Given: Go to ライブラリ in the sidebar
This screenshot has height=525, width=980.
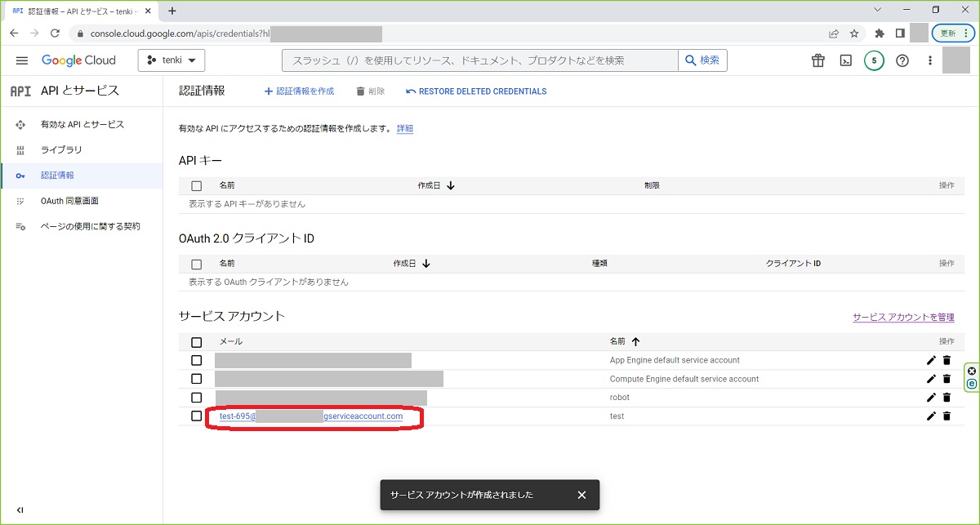Looking at the screenshot, I should click(x=61, y=150).
